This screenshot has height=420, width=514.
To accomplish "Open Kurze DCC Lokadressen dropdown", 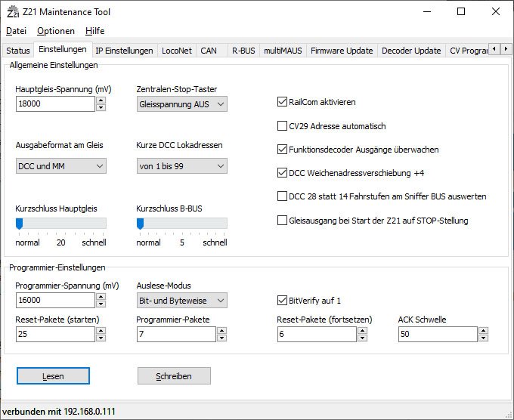I will click(x=182, y=166).
